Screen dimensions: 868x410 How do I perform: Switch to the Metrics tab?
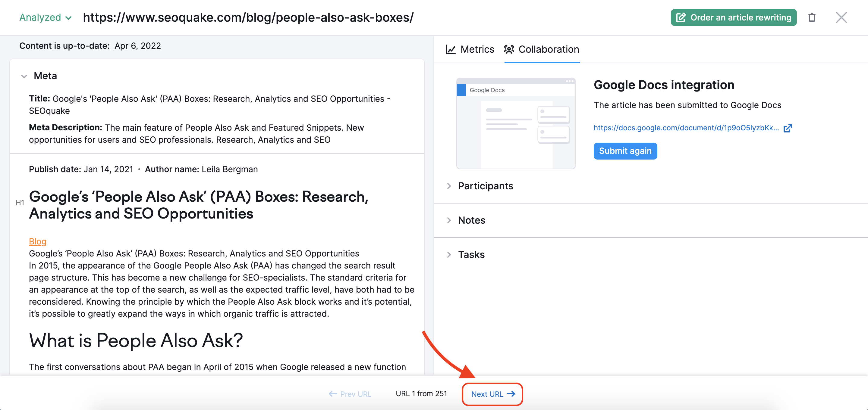(x=470, y=49)
